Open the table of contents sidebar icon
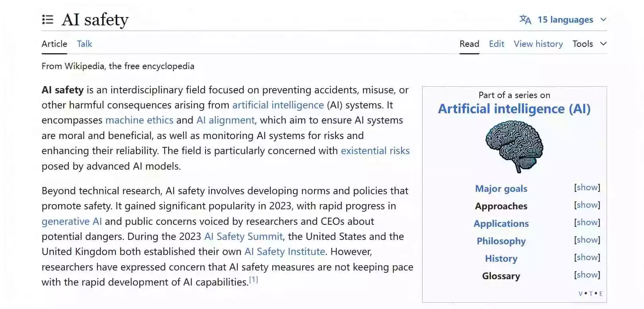The image size is (644, 309). click(x=48, y=19)
